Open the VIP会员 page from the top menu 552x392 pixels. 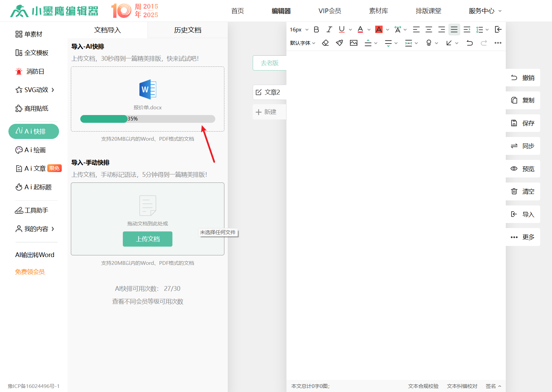330,11
